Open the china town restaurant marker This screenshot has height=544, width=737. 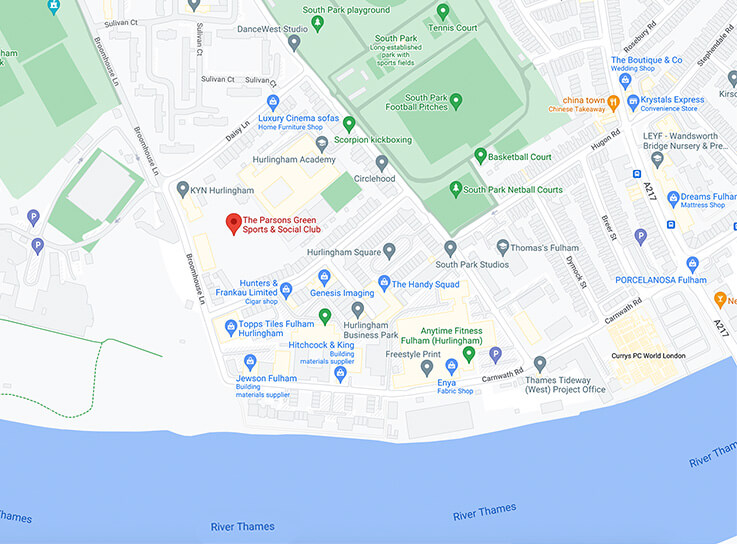613,103
